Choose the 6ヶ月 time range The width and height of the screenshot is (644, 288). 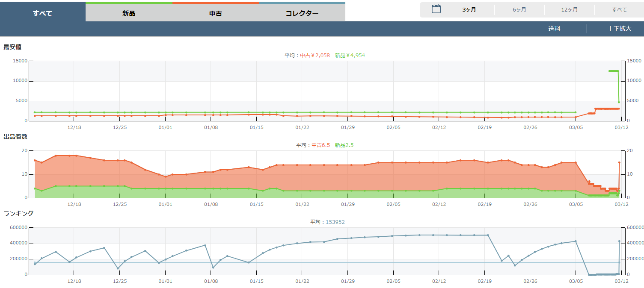[x=519, y=10]
